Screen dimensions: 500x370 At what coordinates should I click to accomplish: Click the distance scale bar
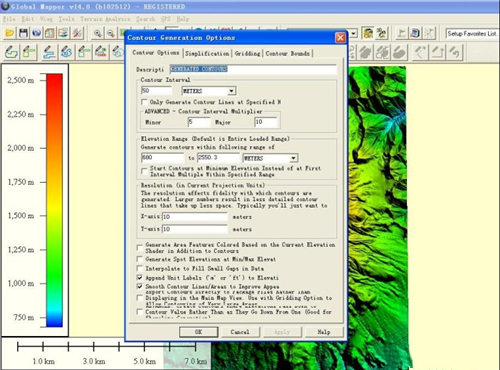coord(106,347)
